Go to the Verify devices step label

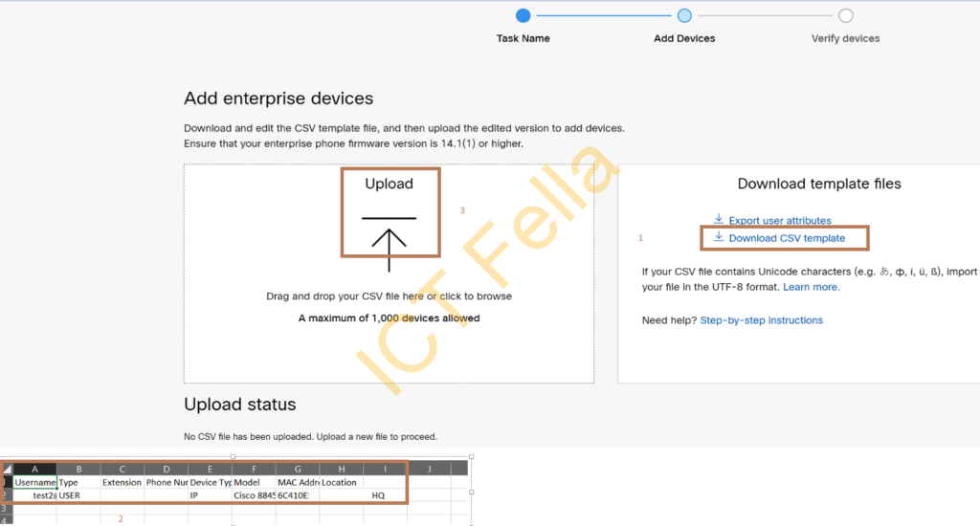pyautogui.click(x=846, y=38)
